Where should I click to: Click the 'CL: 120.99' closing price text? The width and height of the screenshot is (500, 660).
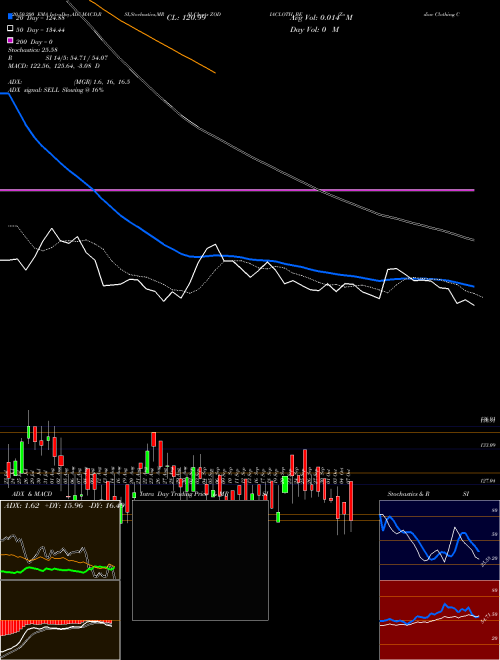(x=186, y=18)
